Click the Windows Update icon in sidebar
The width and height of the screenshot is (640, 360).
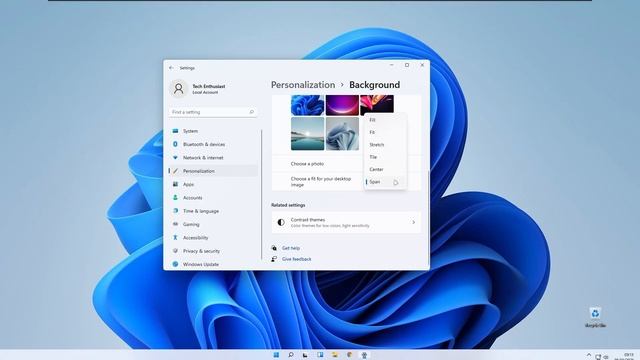[x=176, y=264]
